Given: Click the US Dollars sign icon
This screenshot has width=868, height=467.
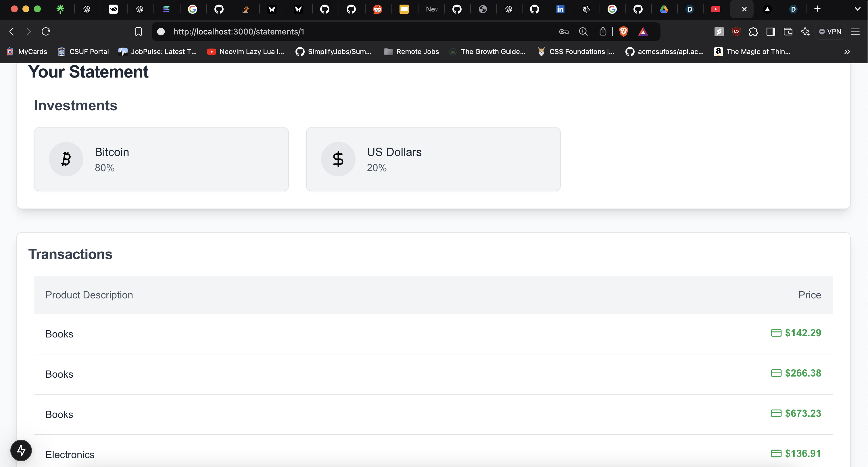Looking at the screenshot, I should tap(338, 159).
